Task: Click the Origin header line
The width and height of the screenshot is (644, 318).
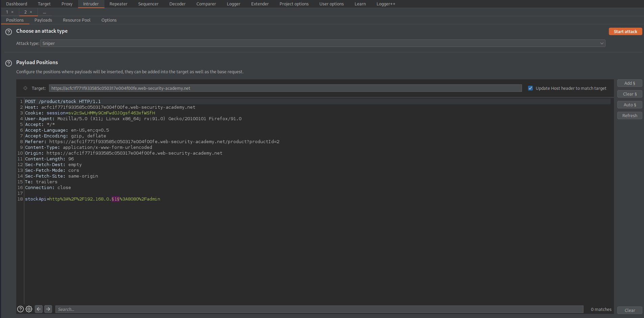Action: 124,153
